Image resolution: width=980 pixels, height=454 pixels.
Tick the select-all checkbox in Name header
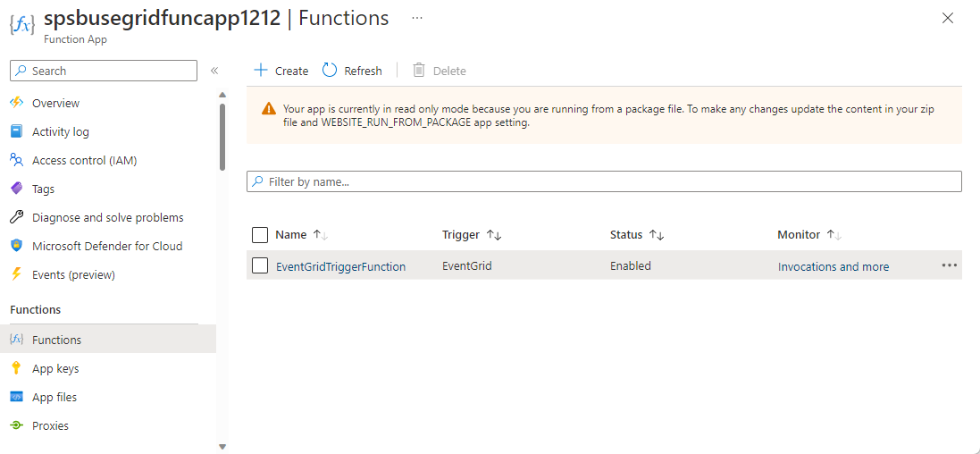point(260,235)
